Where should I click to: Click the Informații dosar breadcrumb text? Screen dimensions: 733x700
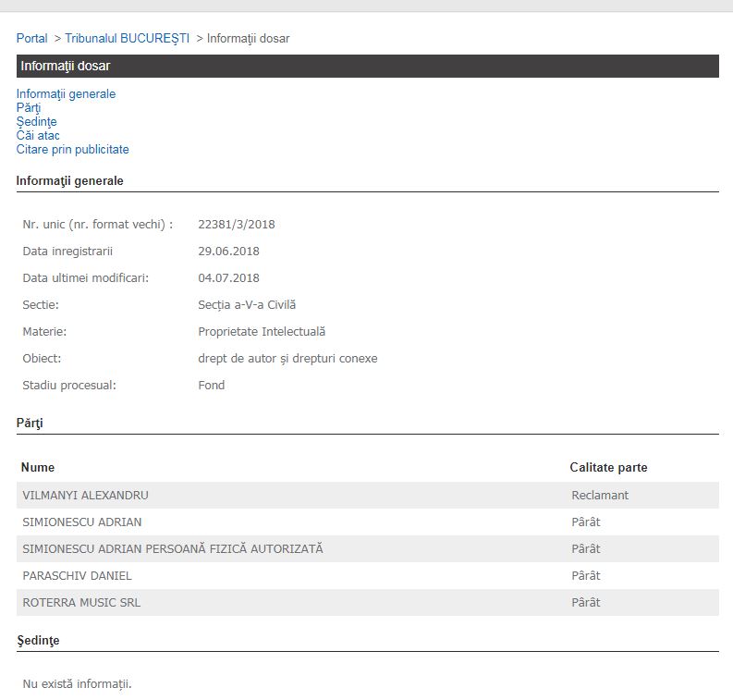(x=248, y=38)
